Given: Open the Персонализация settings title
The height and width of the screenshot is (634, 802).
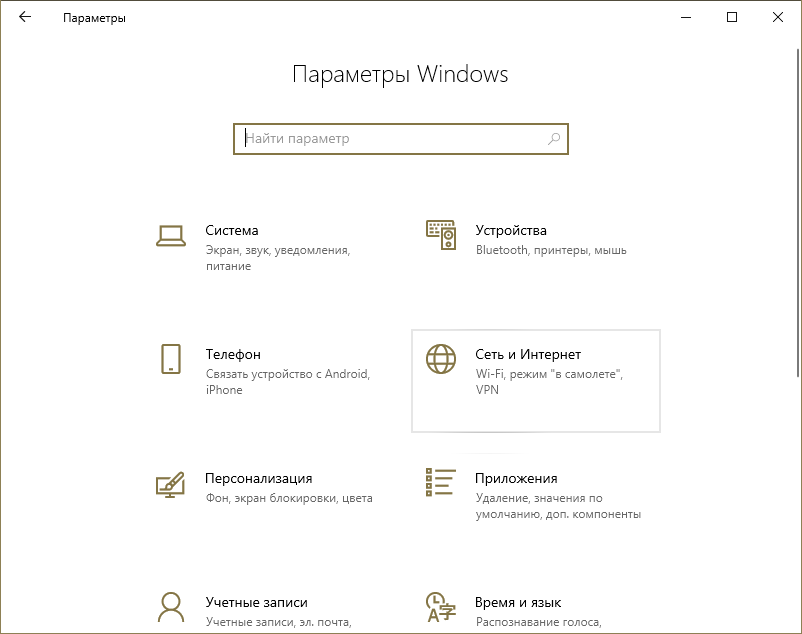Looking at the screenshot, I should (x=259, y=479).
